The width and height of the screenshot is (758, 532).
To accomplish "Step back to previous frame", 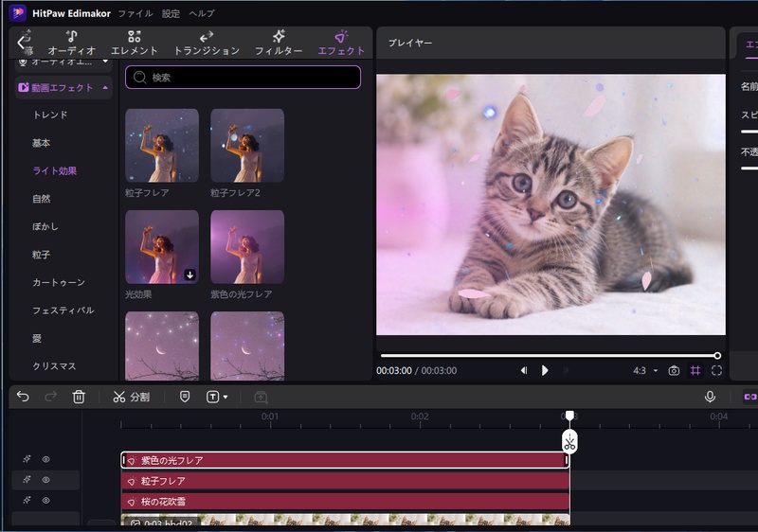I will [524, 370].
